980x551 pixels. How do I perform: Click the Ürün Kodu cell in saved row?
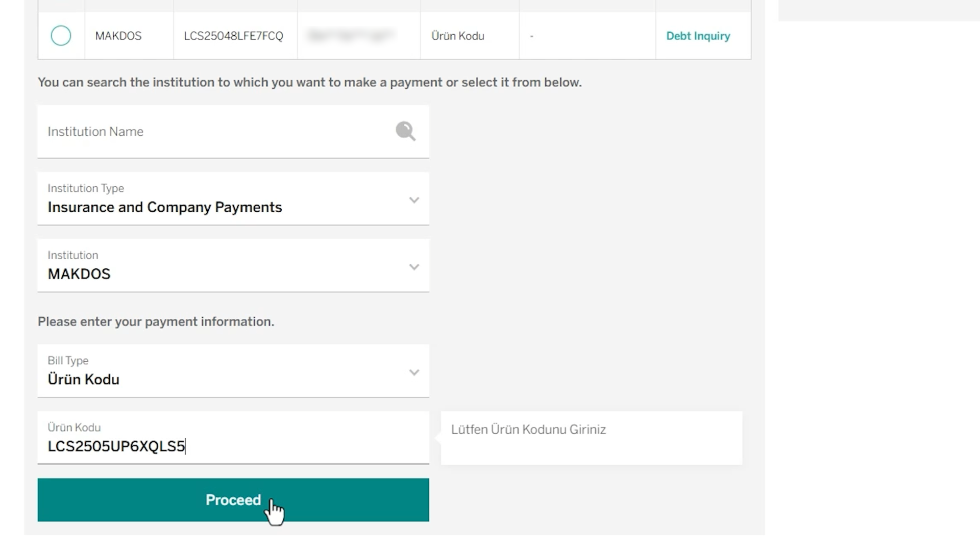coord(458,36)
